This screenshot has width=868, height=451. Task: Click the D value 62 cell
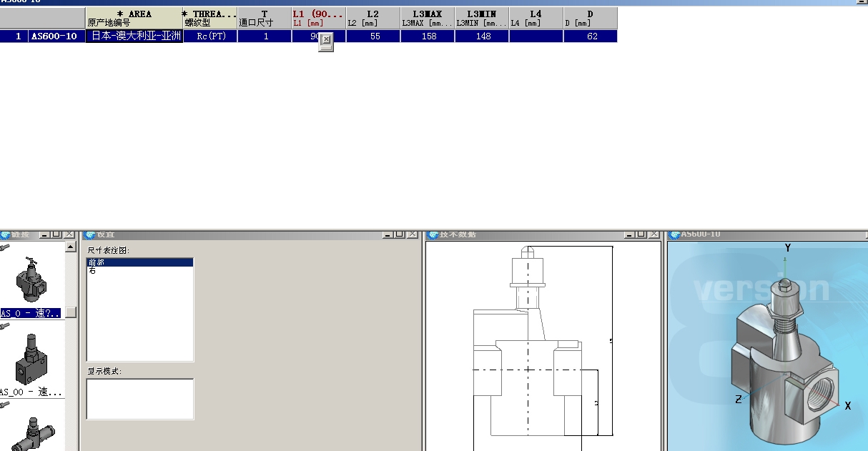pyautogui.click(x=591, y=36)
